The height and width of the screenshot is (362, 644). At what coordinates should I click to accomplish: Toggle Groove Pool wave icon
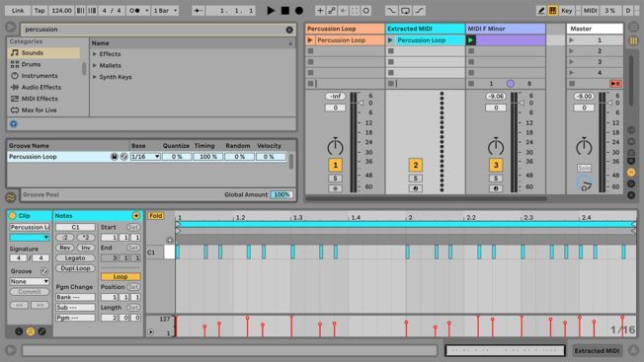tap(11, 197)
